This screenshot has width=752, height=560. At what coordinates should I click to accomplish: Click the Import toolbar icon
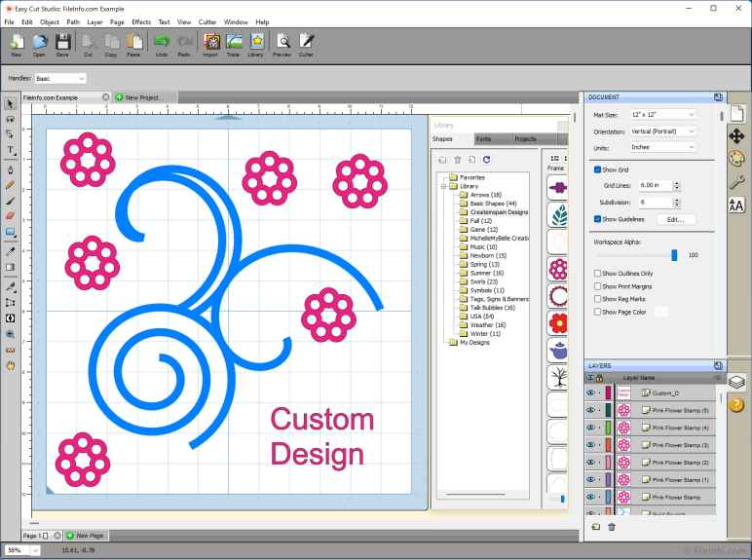tap(210, 44)
